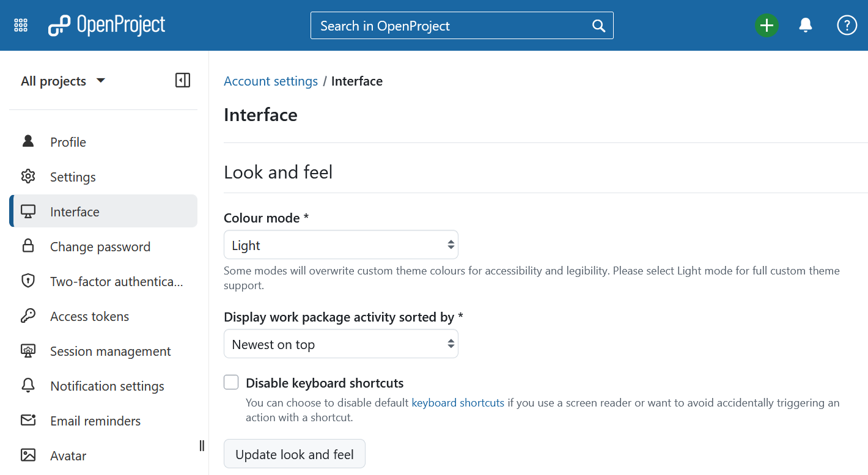
Task: Click the Interface monitor icon
Action: (28, 212)
